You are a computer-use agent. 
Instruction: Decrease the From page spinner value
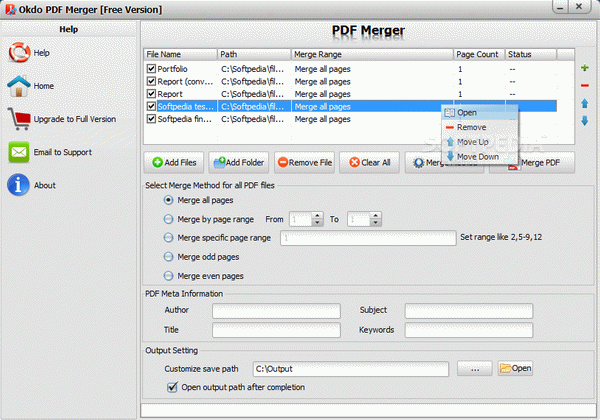coord(317,223)
